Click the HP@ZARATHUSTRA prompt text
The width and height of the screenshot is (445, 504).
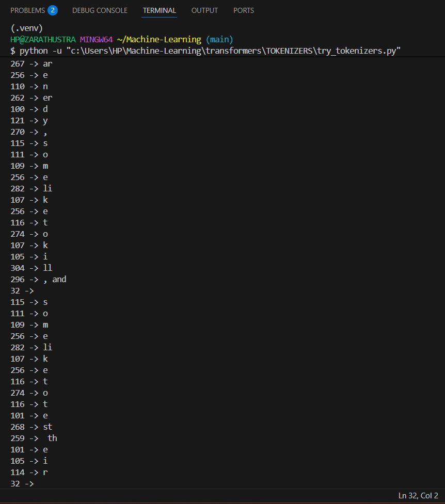(43, 40)
